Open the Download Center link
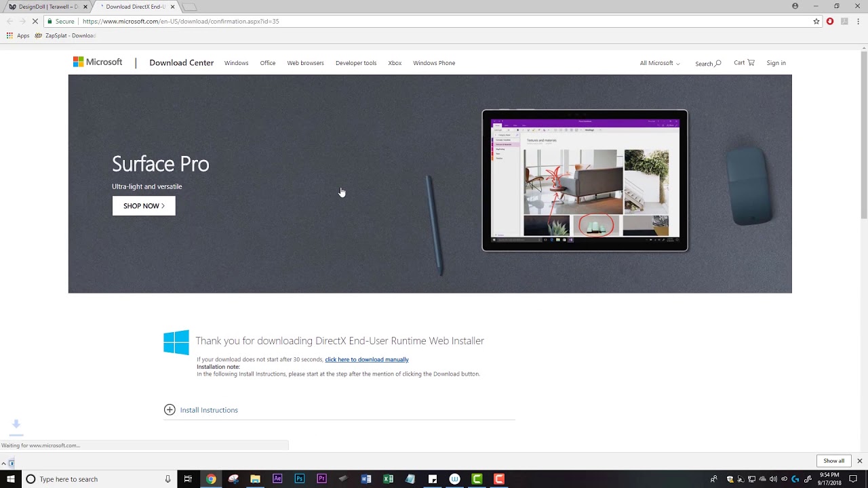 [181, 62]
